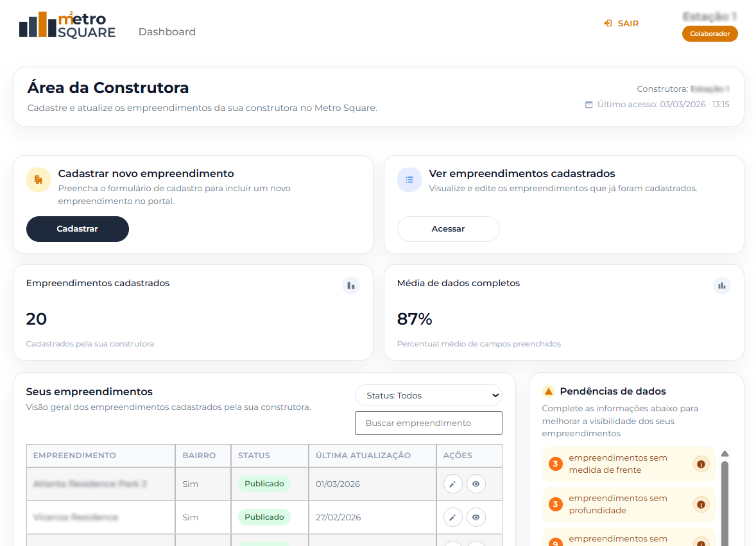The image size is (756, 546).
Task: Click chart icon in Empreendimentos cadastrados card
Action: click(350, 286)
